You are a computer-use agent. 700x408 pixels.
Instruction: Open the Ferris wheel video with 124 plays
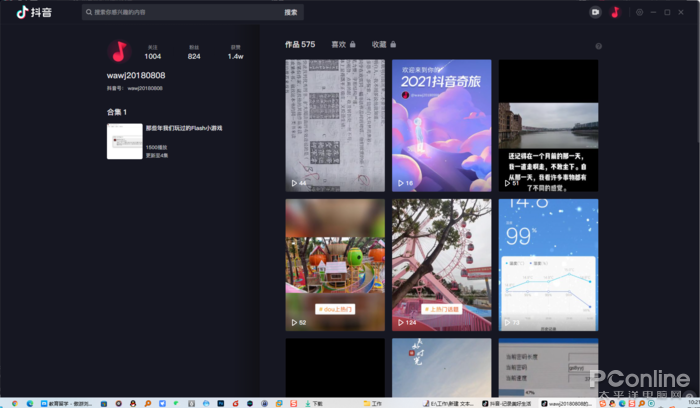pyautogui.click(x=442, y=265)
